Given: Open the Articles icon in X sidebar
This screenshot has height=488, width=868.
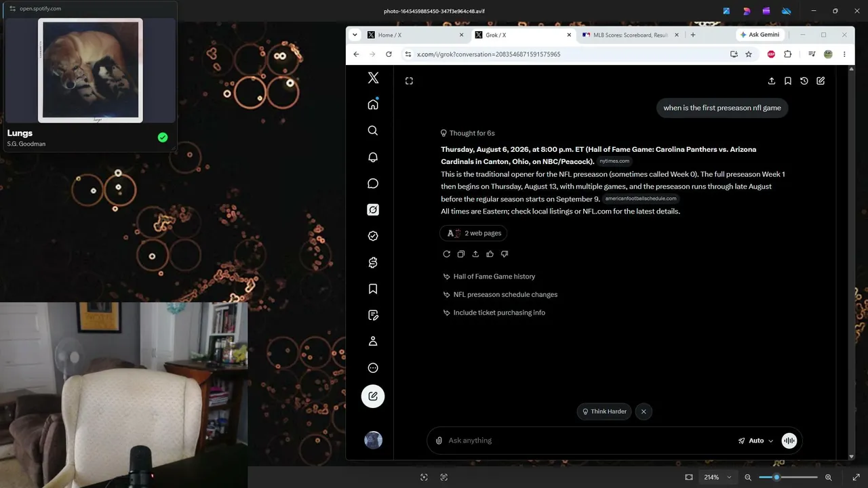Looking at the screenshot, I should [x=373, y=315].
